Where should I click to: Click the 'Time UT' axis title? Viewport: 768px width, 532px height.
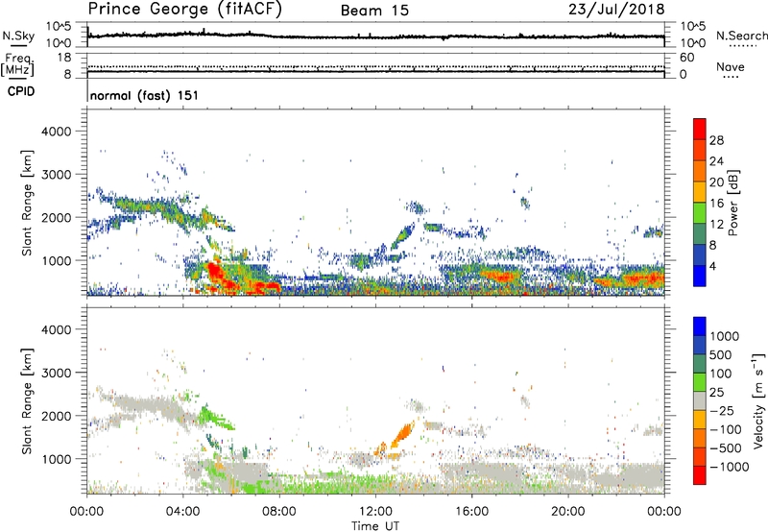point(375,526)
